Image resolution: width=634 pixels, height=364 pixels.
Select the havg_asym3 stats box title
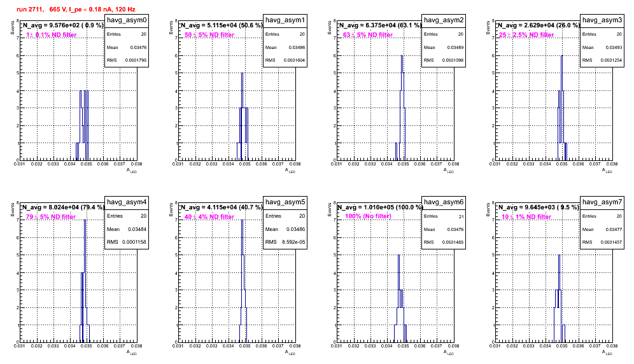pyautogui.click(x=602, y=20)
